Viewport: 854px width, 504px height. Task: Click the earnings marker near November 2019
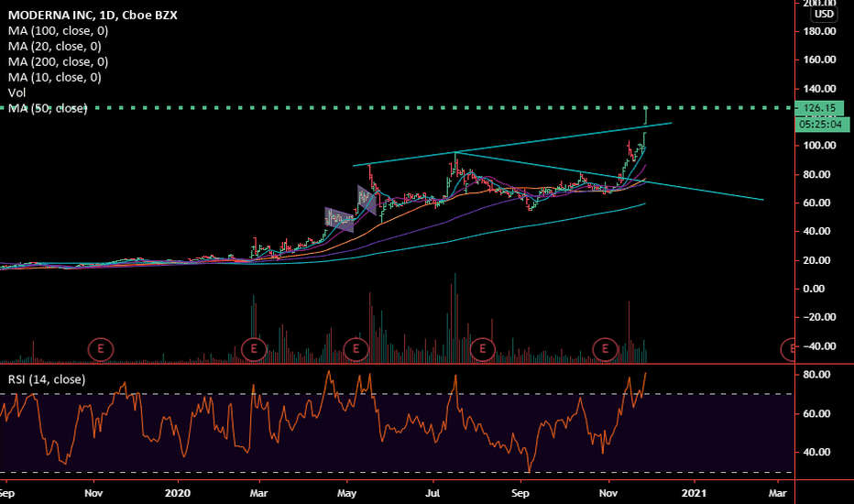[x=100, y=348]
